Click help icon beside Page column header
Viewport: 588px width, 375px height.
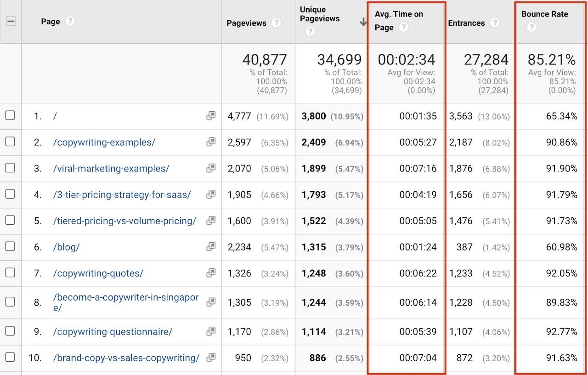click(70, 21)
